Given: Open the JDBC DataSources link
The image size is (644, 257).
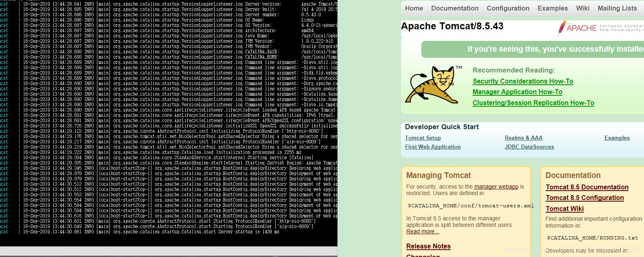Looking at the screenshot, I should (529, 147).
